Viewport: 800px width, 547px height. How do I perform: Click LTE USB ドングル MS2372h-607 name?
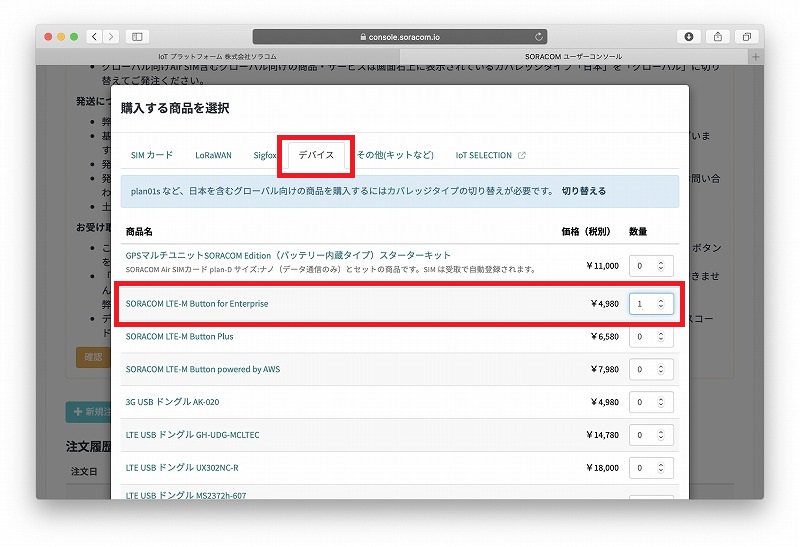[x=186, y=495]
